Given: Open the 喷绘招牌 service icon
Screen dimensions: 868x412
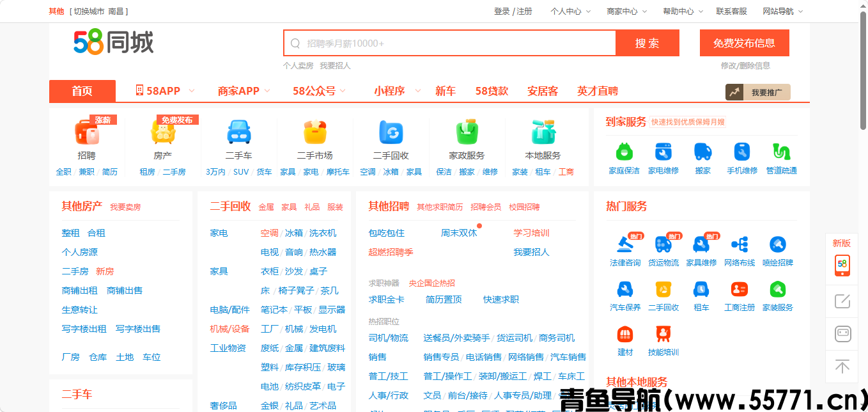Looking at the screenshot, I should coord(778,244).
